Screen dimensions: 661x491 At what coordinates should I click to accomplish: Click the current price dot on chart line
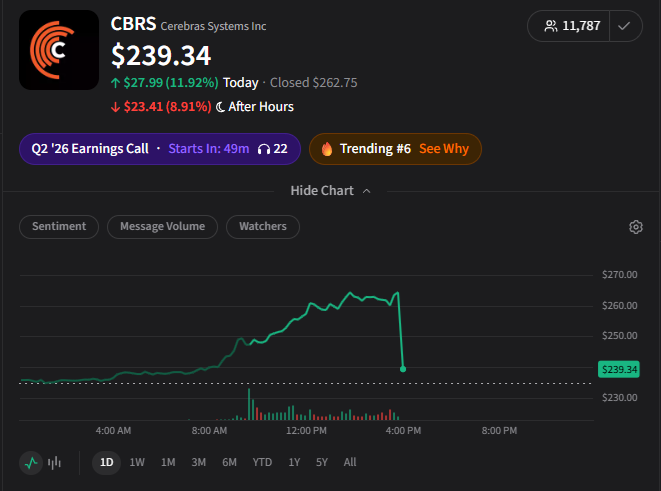[x=403, y=369]
